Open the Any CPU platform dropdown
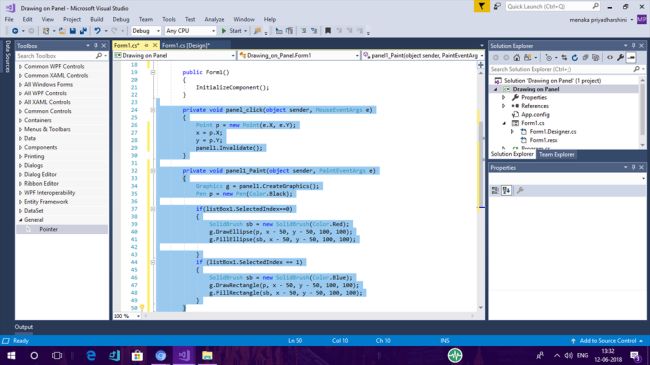Viewport: 650px width, 365px height. pyautogui.click(x=190, y=31)
